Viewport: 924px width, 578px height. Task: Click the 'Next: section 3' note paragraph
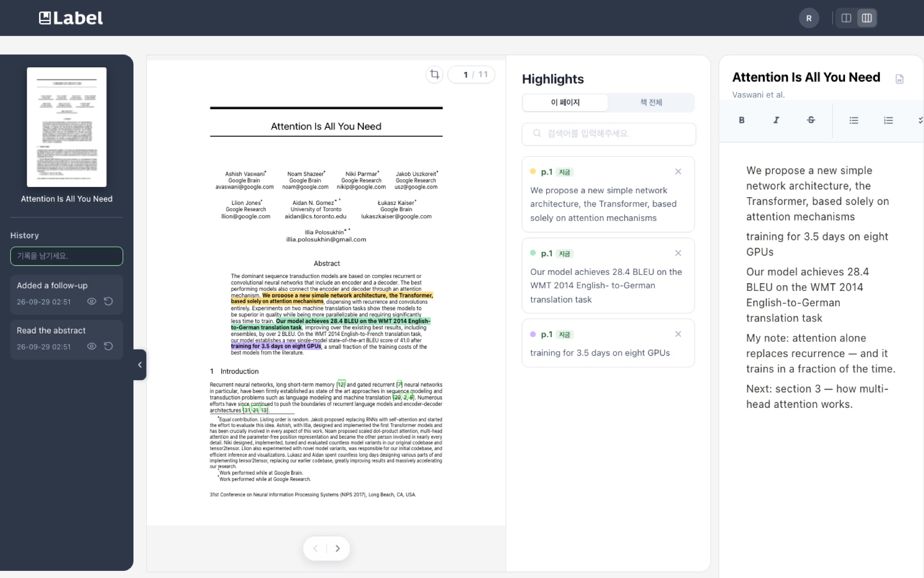click(x=817, y=396)
